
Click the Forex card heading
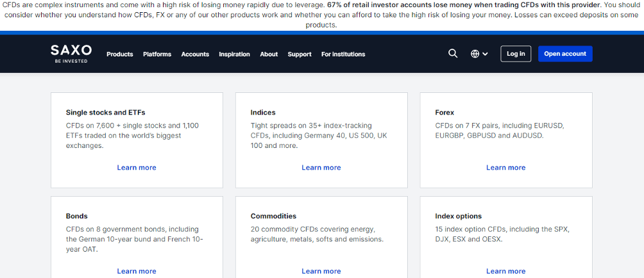click(445, 113)
